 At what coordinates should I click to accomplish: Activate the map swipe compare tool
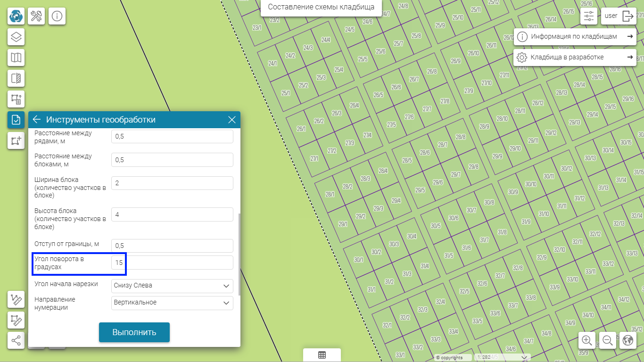tap(16, 78)
